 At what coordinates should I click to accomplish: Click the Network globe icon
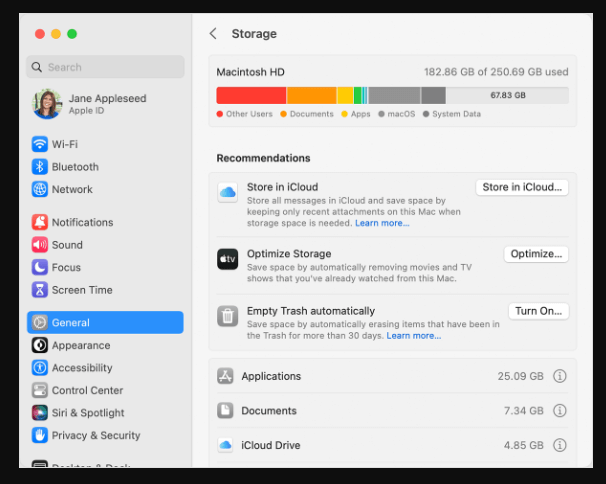(x=40, y=189)
